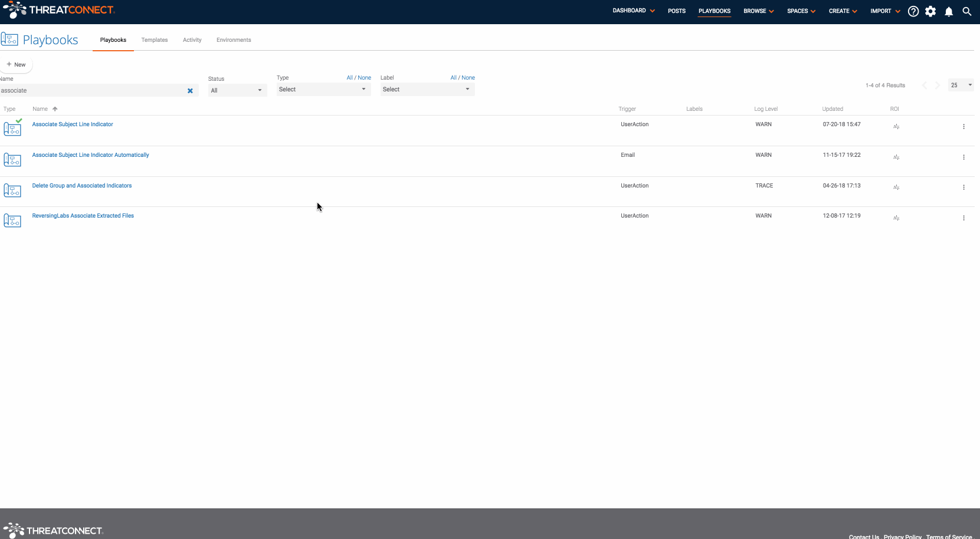The width and height of the screenshot is (980, 539).
Task: Expand the Create menu
Action: 843,11
